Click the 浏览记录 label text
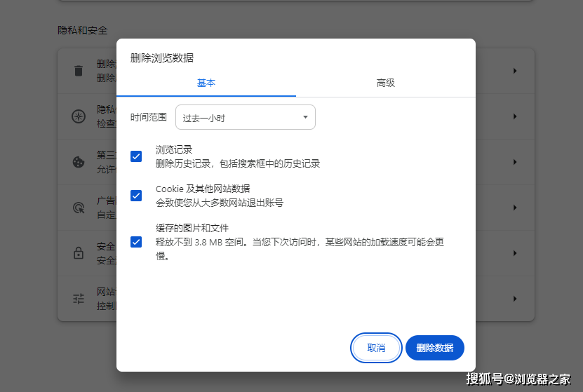Screen dimensions: 583x392 tap(173, 150)
